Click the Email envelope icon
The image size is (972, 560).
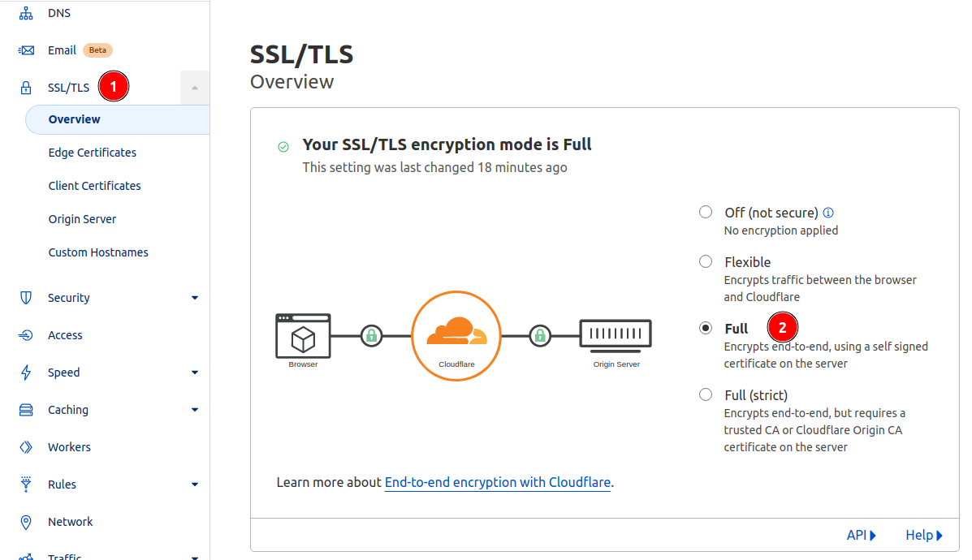point(26,50)
